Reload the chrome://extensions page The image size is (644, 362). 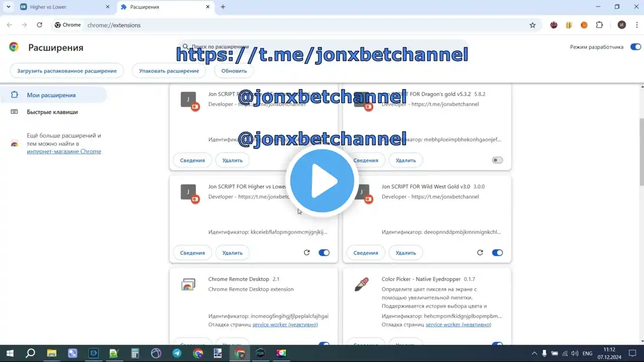[39, 25]
